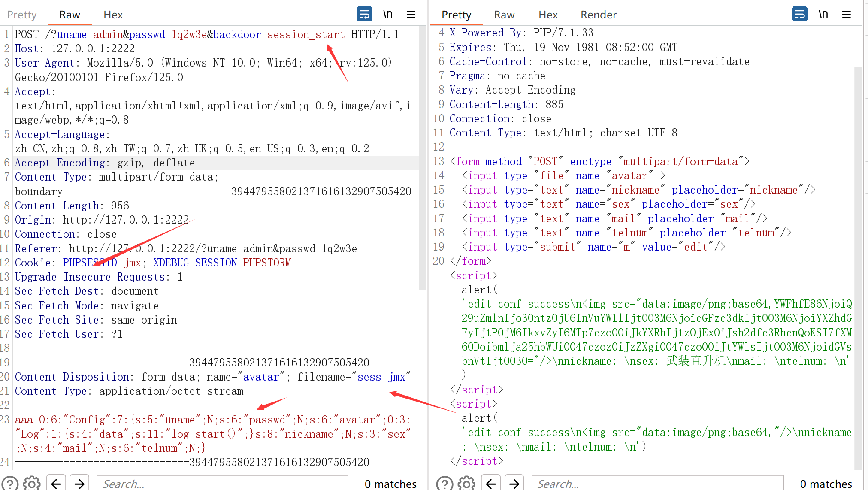The width and height of the screenshot is (868, 490).
Task: Select the request Raw tab
Action: (x=70, y=15)
